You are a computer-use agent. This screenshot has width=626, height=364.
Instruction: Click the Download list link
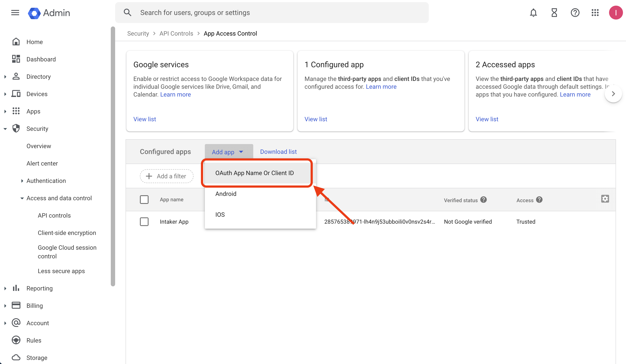(278, 152)
